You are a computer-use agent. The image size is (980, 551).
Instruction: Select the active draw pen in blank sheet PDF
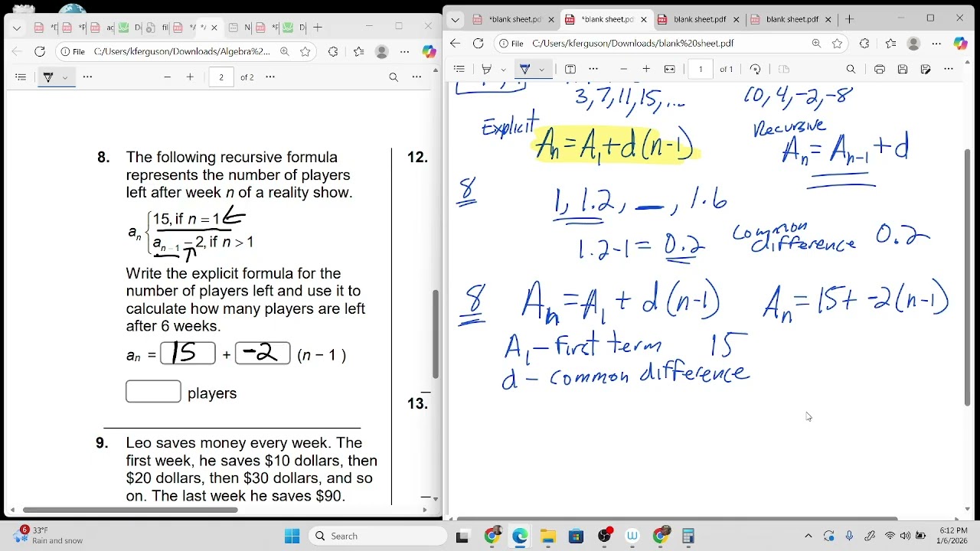524,69
